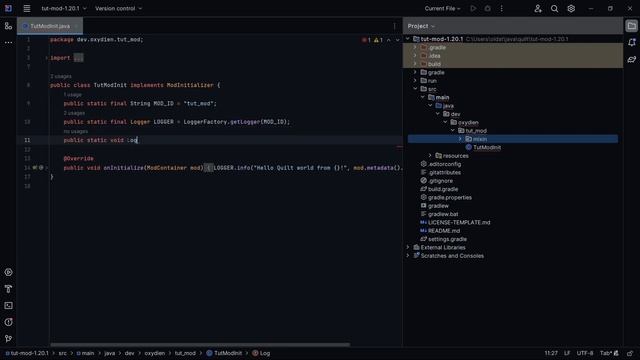Open IDE settings gear
640x360 pixels.
pos(571,8)
